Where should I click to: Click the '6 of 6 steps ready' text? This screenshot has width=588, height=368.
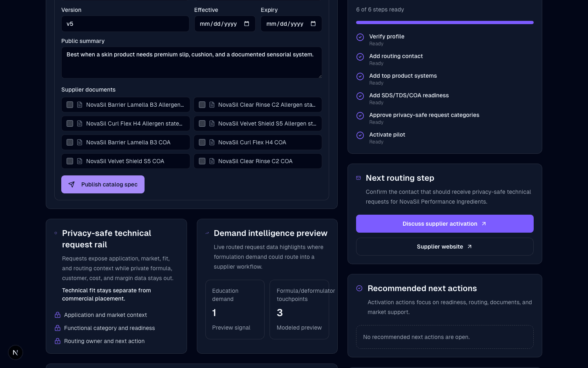click(x=380, y=9)
